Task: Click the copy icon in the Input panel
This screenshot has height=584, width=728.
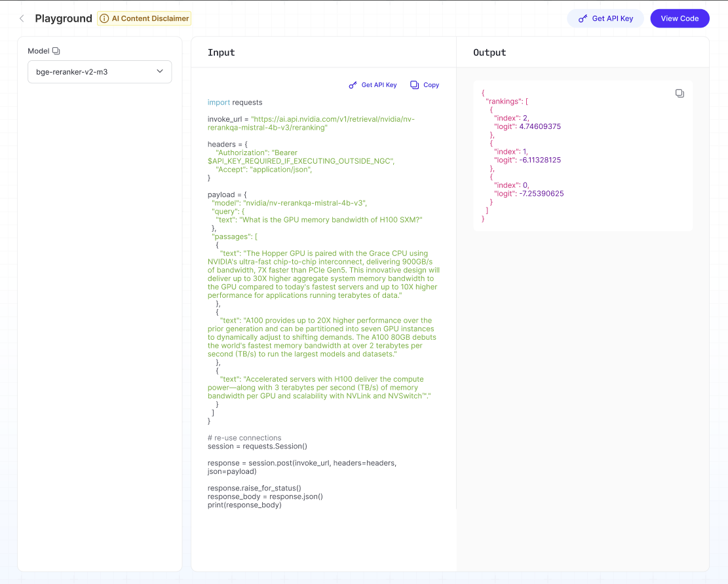Action: pyautogui.click(x=414, y=85)
